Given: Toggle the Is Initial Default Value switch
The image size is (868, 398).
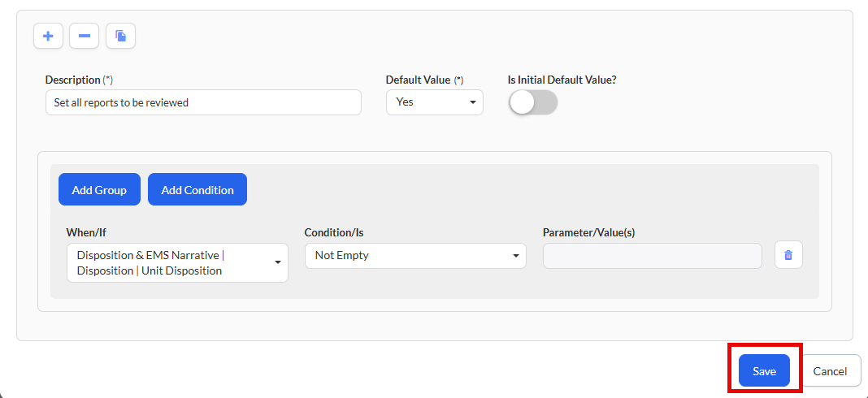Looking at the screenshot, I should (532, 102).
